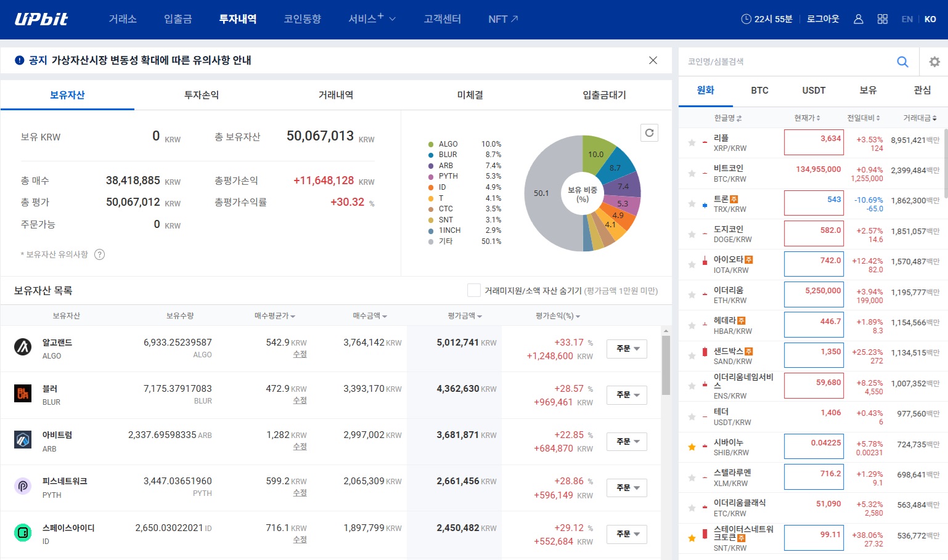Click the Pyth Network coin logo
Screen dimensions: 948x560
coord(23,486)
